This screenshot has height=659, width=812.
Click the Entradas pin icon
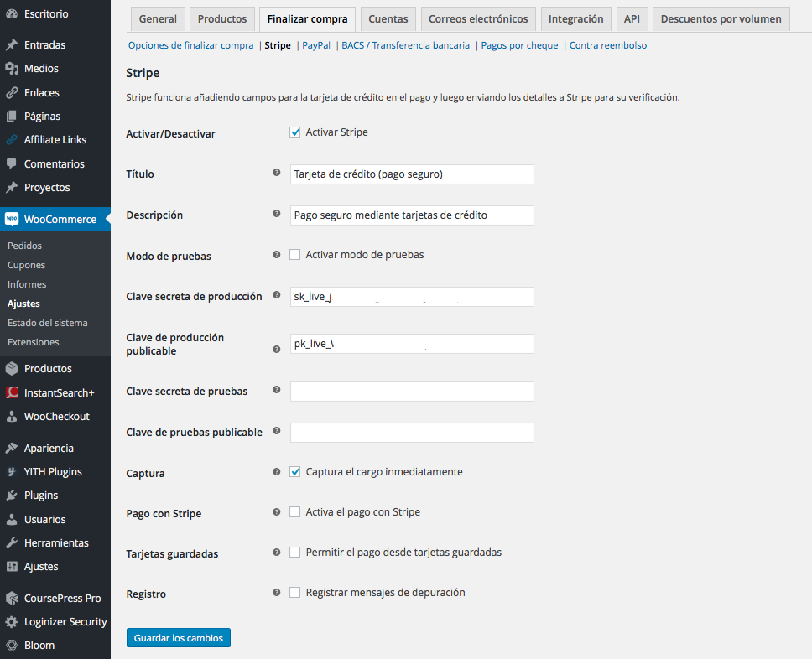coord(12,45)
